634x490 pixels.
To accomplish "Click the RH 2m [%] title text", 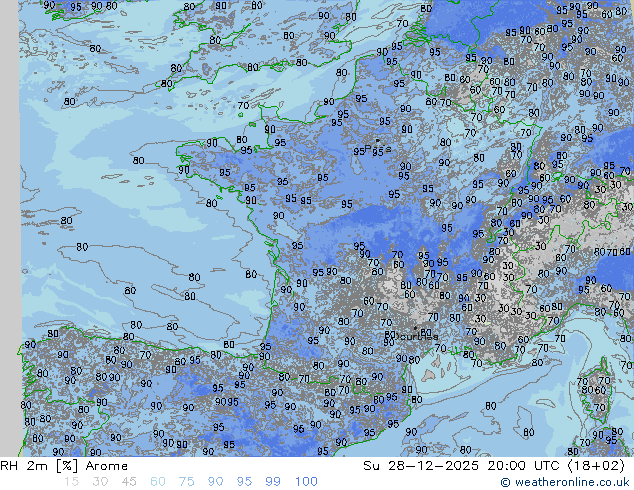I will [x=39, y=466].
